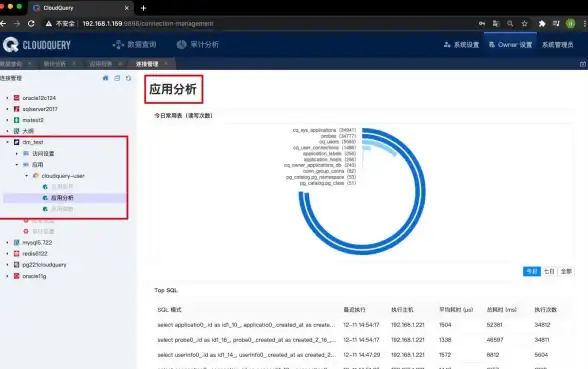Screen dimensions: 588x369
Task: Expand the mstest2 connection
Action: tap(7, 120)
